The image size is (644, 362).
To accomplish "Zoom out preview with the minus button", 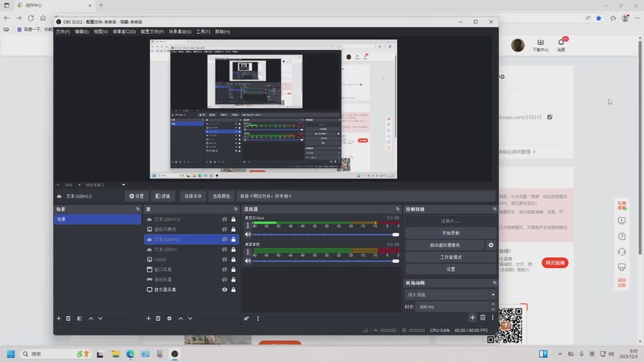I will tap(58, 185).
